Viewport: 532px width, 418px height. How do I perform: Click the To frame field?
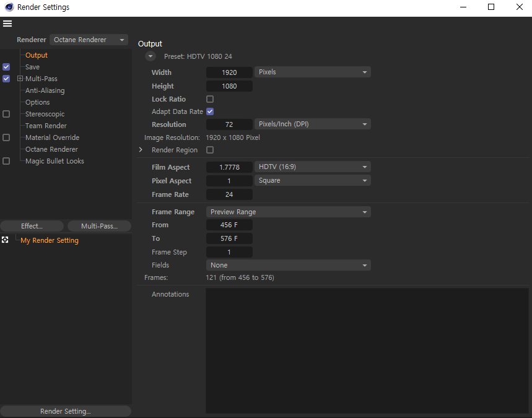coord(229,238)
